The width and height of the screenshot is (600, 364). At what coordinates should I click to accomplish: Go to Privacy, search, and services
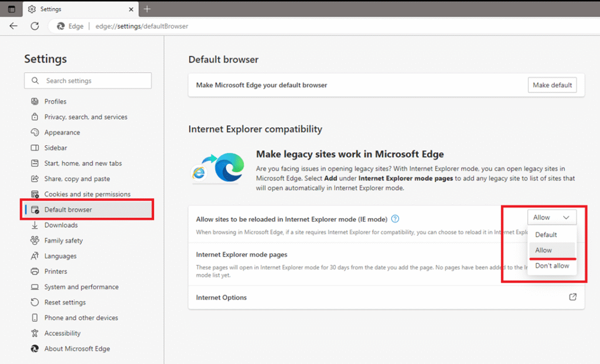86,117
